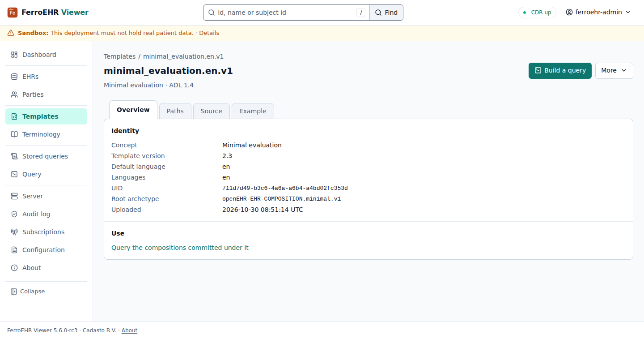Switch to the Source tab
The width and height of the screenshot is (644, 339).
212,111
